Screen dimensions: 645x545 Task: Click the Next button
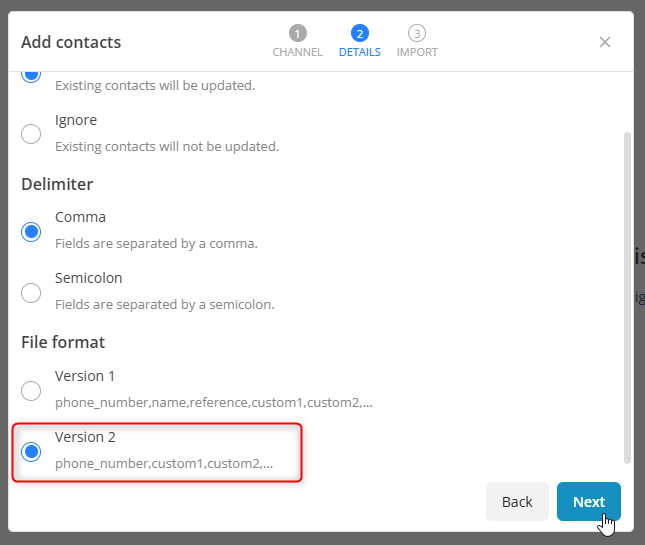[x=588, y=502]
